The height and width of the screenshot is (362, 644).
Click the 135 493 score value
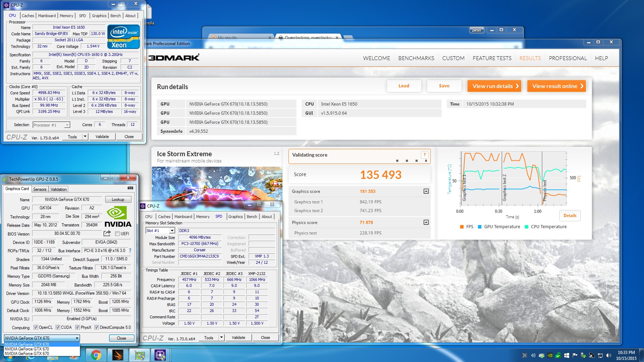(381, 175)
